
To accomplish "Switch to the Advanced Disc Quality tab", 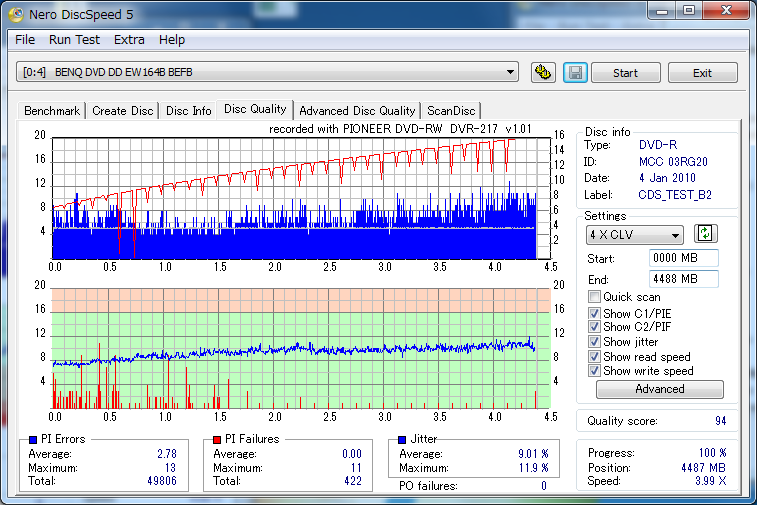I will 357,111.
